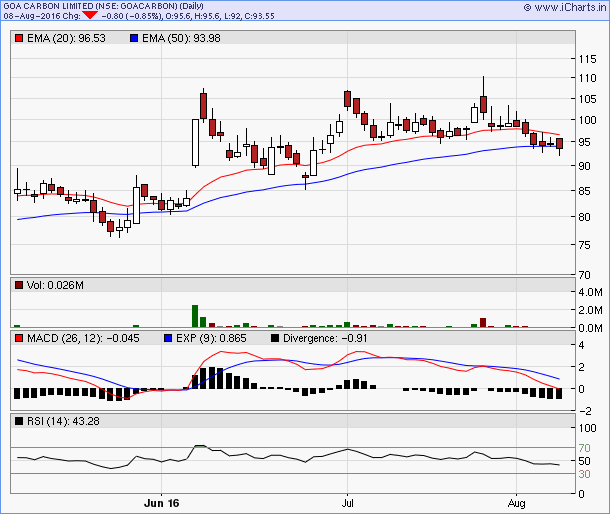
Task: Click the 50 RSI axis label
Action: click(x=584, y=461)
